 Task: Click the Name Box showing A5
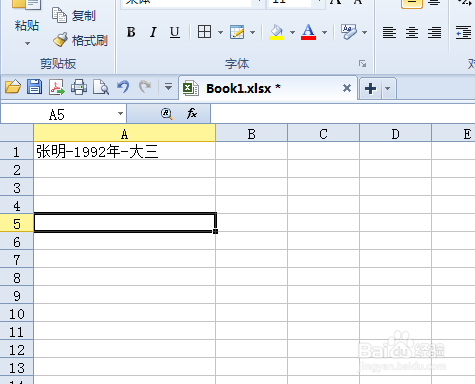pyautogui.click(x=57, y=114)
